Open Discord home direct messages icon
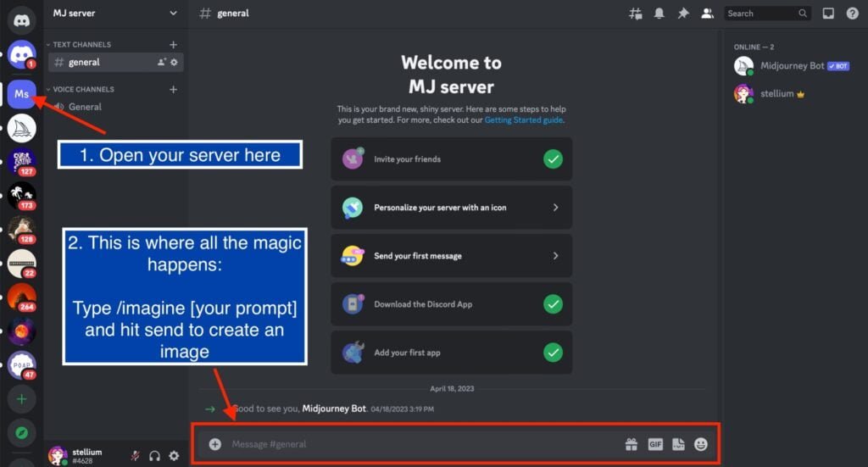 coord(21,20)
